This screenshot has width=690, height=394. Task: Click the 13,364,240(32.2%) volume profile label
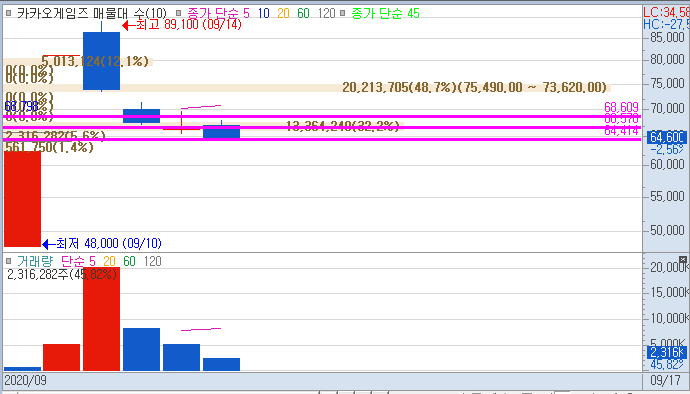[x=342, y=126]
